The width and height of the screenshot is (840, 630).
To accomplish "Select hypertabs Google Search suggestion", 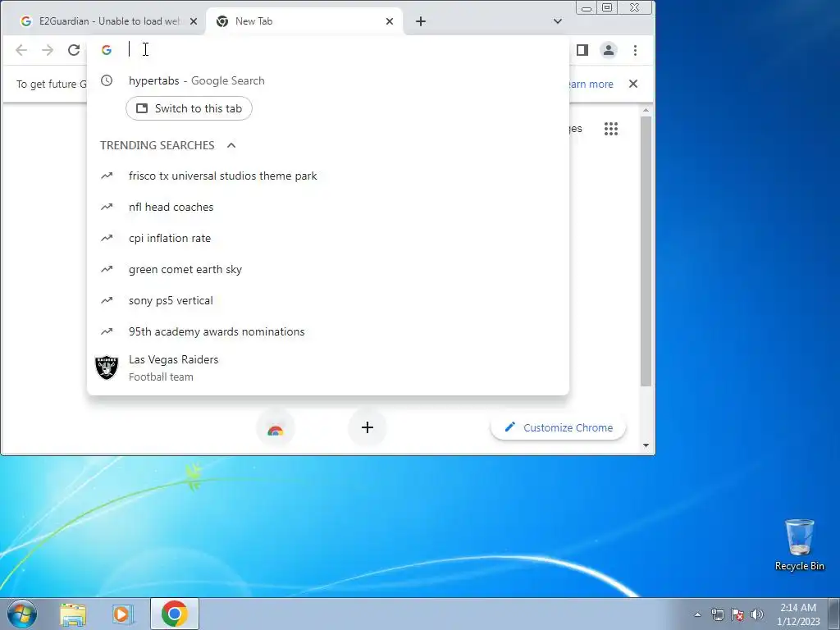I will (x=328, y=81).
